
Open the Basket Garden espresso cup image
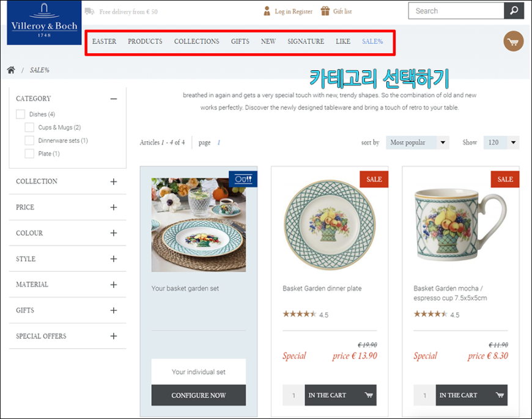[x=460, y=225]
